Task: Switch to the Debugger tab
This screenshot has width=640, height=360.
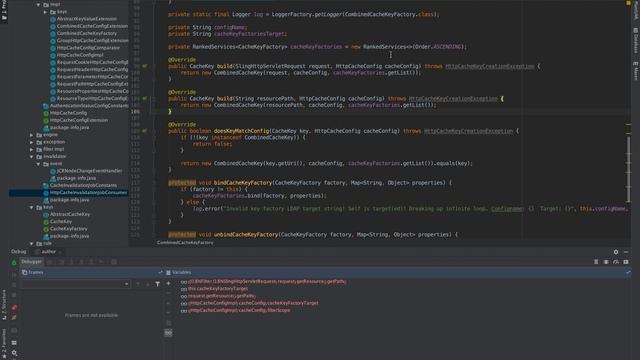Action: point(31,262)
